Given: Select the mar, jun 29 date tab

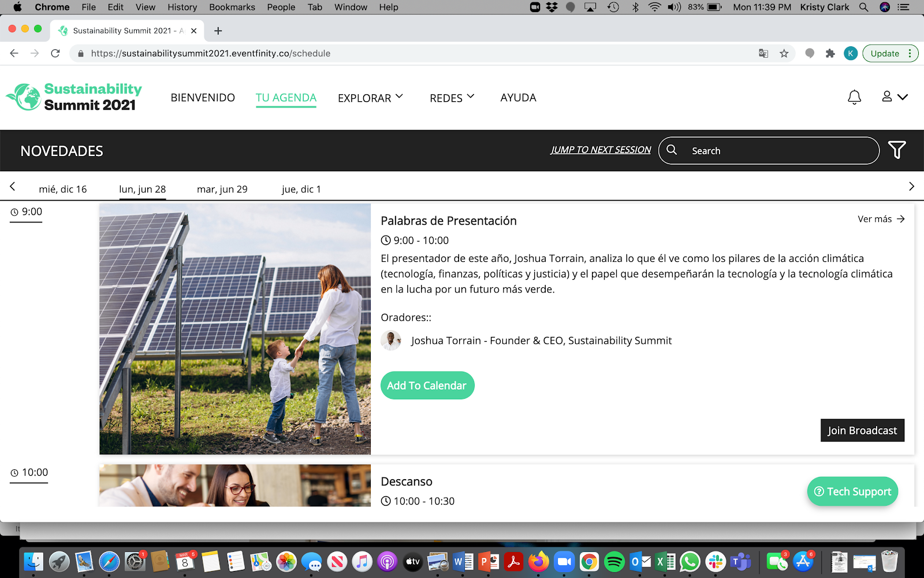Looking at the screenshot, I should (x=222, y=189).
